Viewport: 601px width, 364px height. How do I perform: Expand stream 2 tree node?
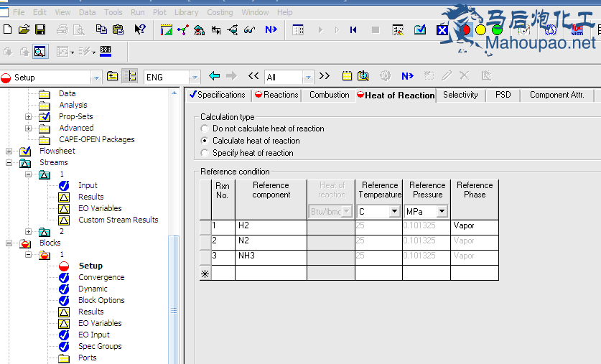pyautogui.click(x=29, y=231)
